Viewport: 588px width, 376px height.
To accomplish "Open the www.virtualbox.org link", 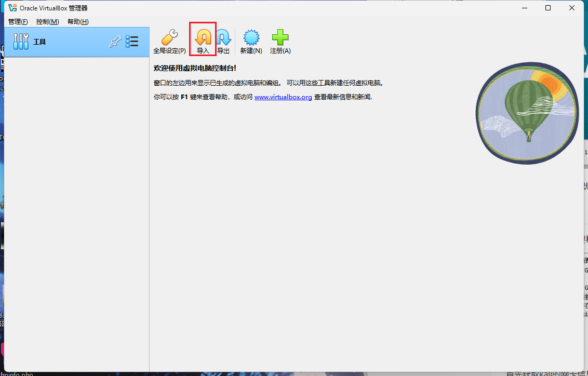I will click(283, 97).
